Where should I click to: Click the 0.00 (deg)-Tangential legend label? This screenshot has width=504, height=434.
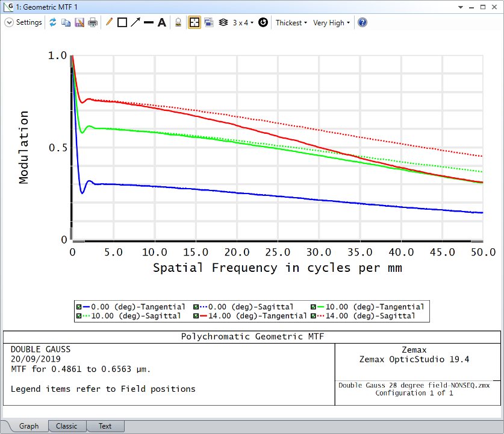138,307
